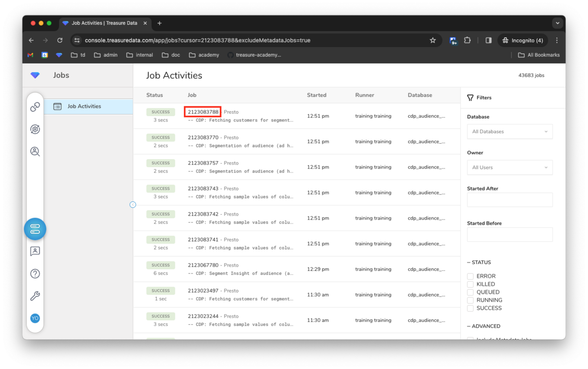This screenshot has height=369, width=588.
Task: Click the Database column header
Action: 420,95
